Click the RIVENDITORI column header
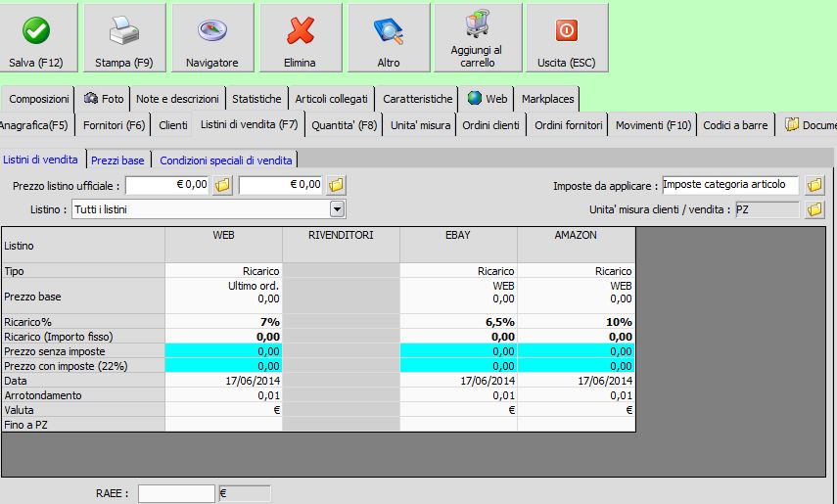Viewport: 837px width, 504px height. point(341,245)
